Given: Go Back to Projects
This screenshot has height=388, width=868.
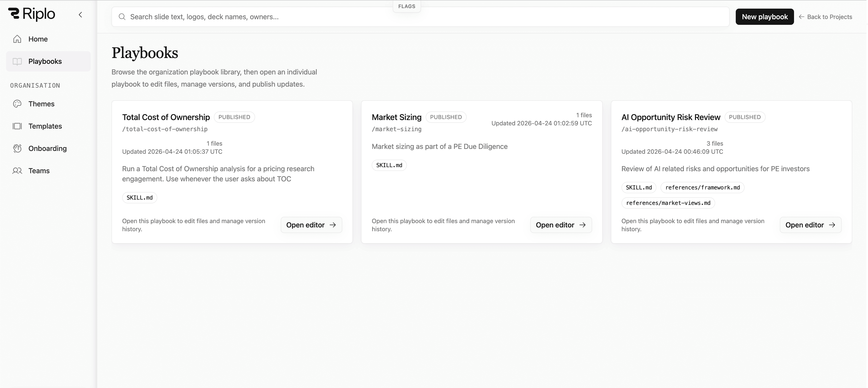Looking at the screenshot, I should pyautogui.click(x=825, y=17).
